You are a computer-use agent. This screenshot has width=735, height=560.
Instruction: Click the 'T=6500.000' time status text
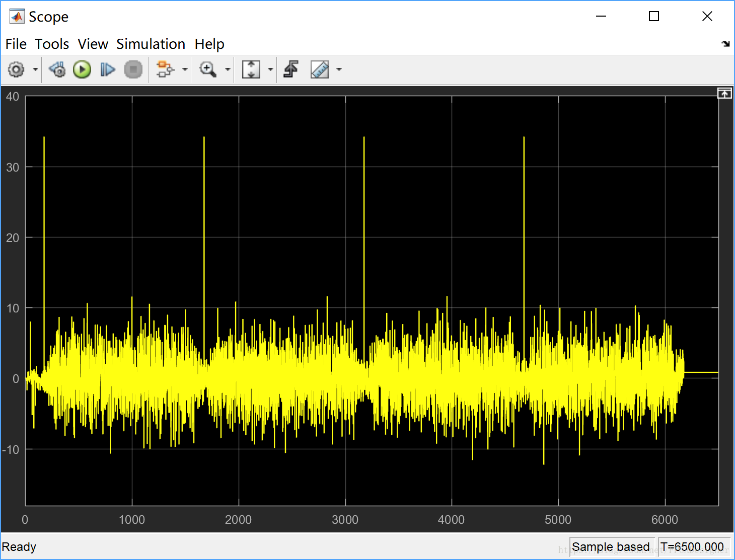tap(692, 547)
